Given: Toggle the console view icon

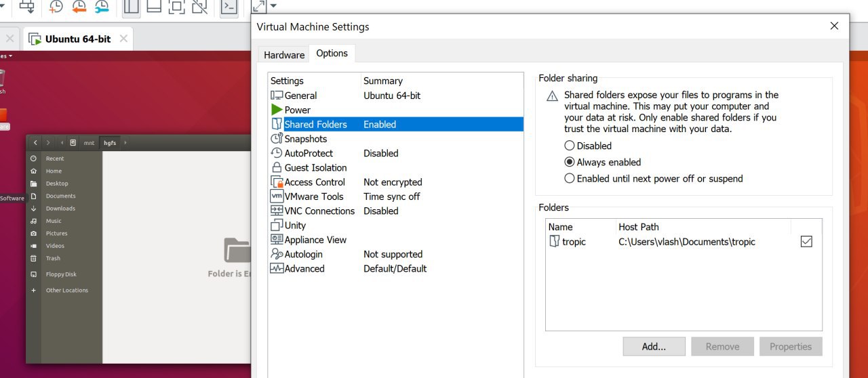Looking at the screenshot, I should 230,7.
